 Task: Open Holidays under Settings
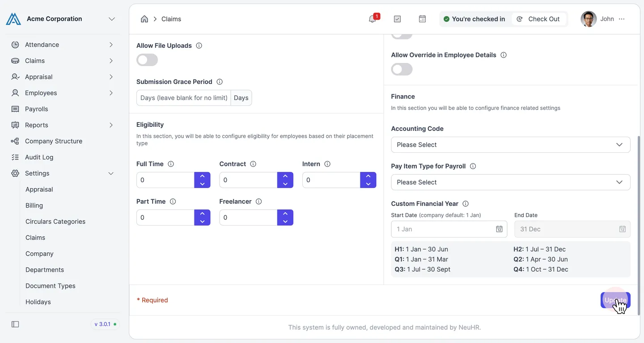38,302
